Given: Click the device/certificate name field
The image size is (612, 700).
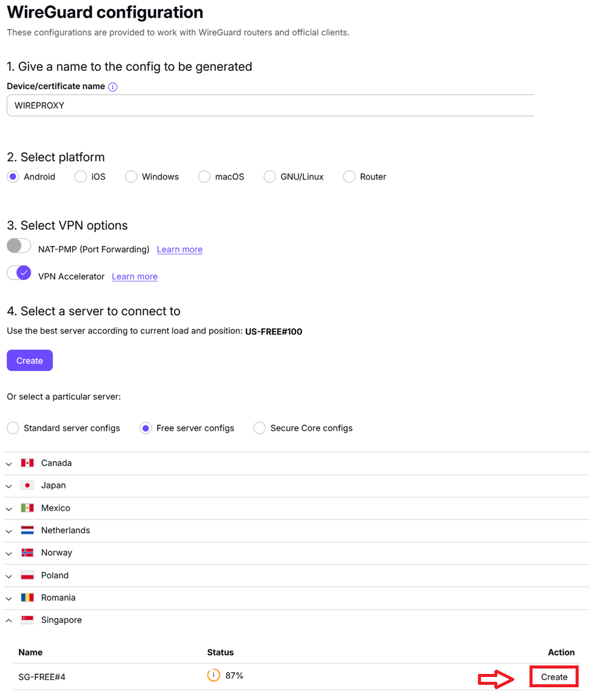Looking at the screenshot, I should tap(270, 105).
